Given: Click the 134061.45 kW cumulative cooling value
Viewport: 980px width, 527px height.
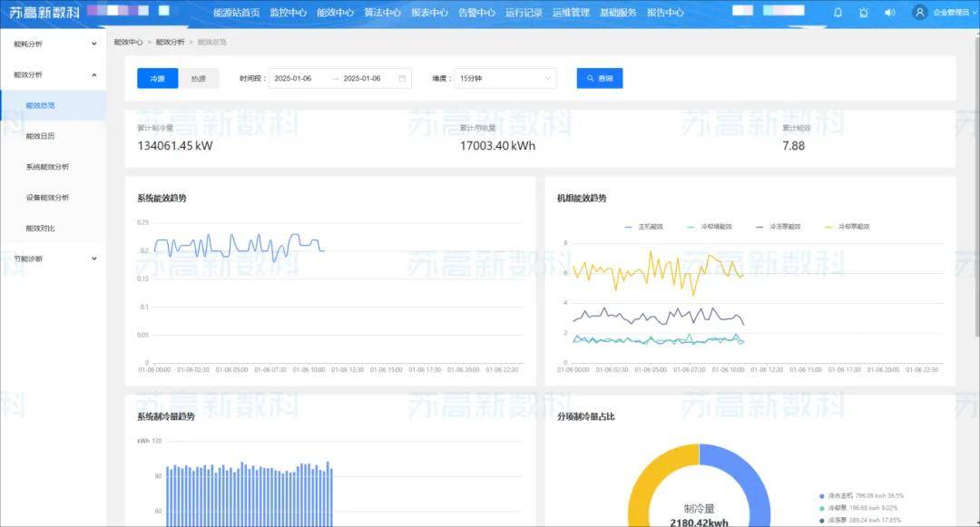Looking at the screenshot, I should 175,146.
